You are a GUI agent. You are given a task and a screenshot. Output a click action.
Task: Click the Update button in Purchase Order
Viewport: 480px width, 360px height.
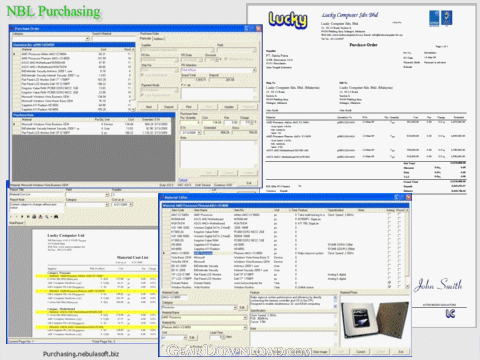pos(229,107)
